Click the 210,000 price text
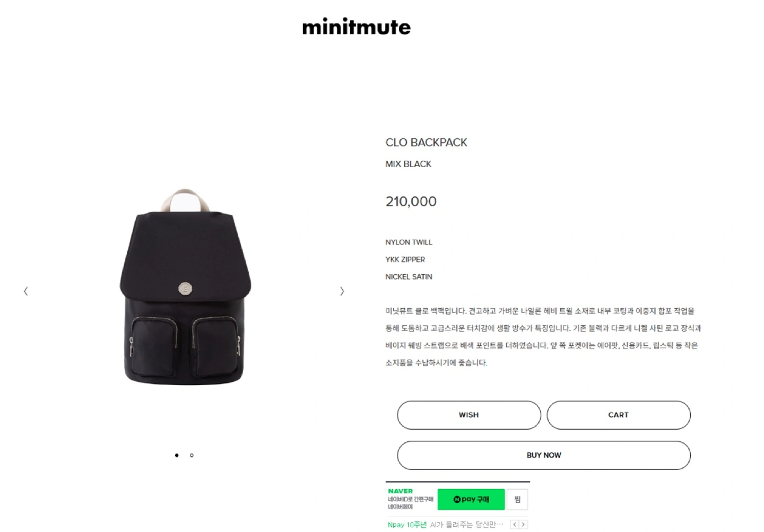This screenshot has width=764, height=532. (411, 202)
